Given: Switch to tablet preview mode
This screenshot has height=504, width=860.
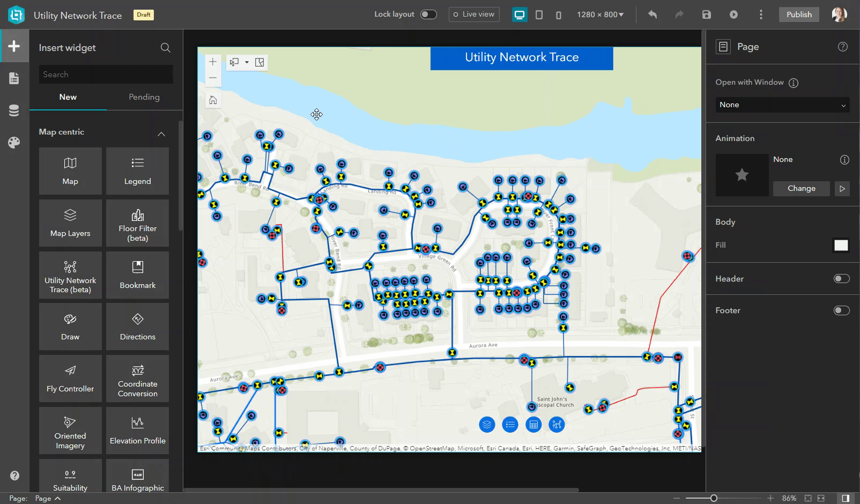Looking at the screenshot, I should tap(539, 14).
